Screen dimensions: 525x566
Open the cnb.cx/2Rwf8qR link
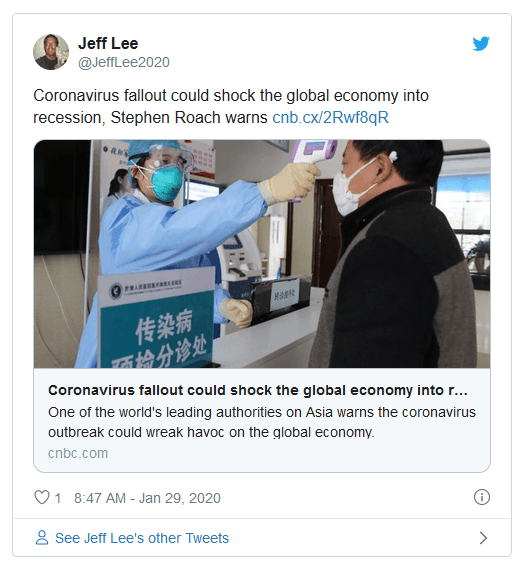[x=330, y=118]
